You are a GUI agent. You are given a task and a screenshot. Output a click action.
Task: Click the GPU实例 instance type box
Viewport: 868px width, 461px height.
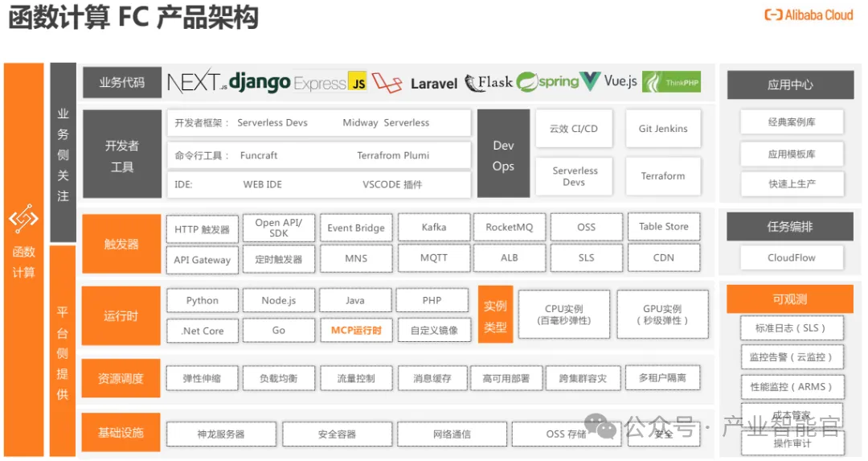point(662,314)
